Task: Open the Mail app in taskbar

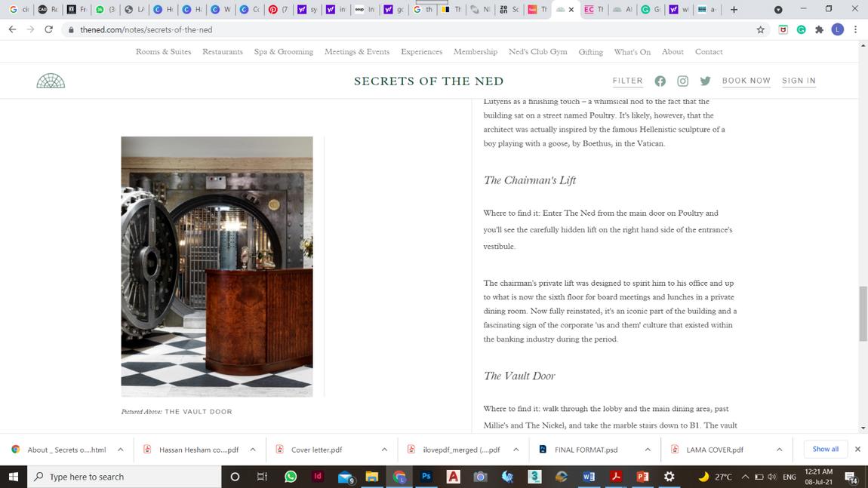Action: tap(346, 477)
